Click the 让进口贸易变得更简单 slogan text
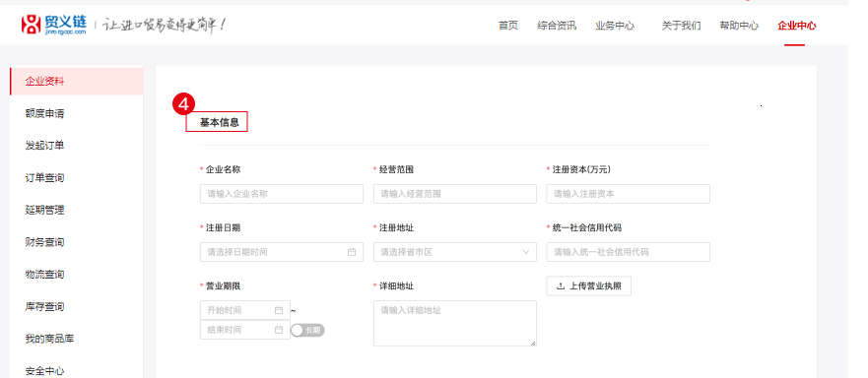Viewport: 868px width, 378px height. point(165,25)
